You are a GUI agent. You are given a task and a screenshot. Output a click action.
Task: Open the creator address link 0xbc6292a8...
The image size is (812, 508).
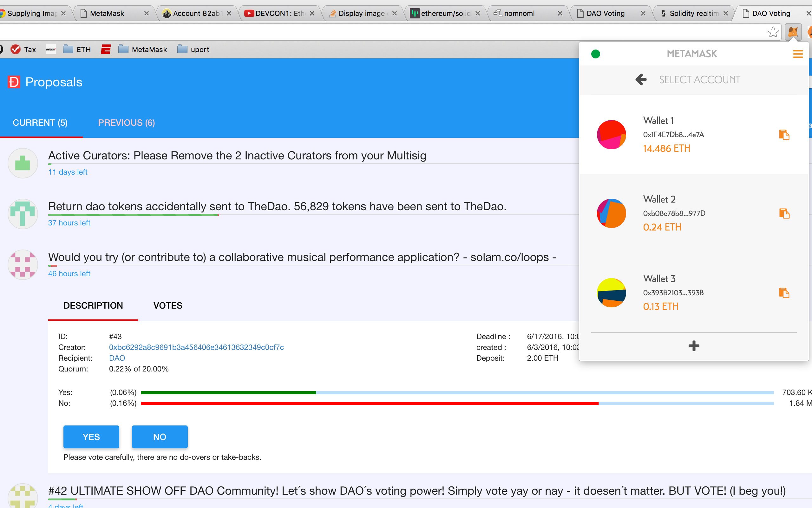(196, 347)
